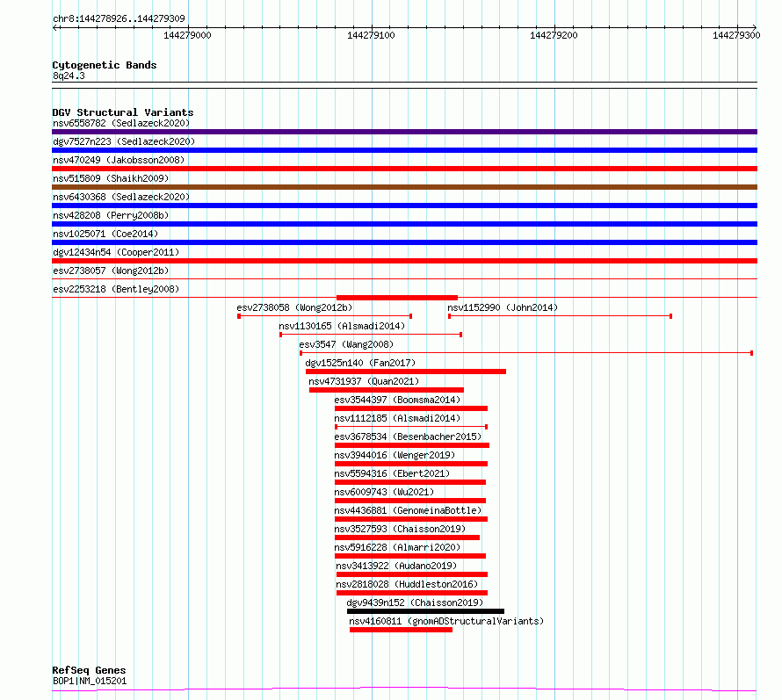Select the dgv12434n54 (Cooper2011) label
Image resolution: width=782 pixels, height=700 pixels.
[116, 252]
